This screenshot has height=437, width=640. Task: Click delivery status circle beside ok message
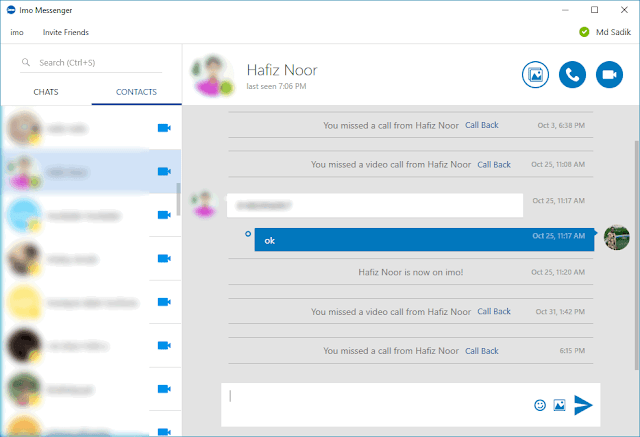[248, 234]
